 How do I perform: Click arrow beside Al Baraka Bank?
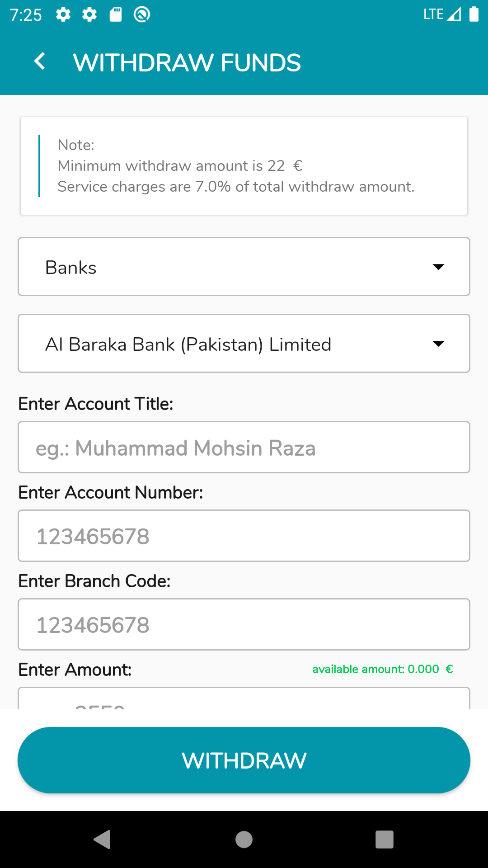[438, 344]
